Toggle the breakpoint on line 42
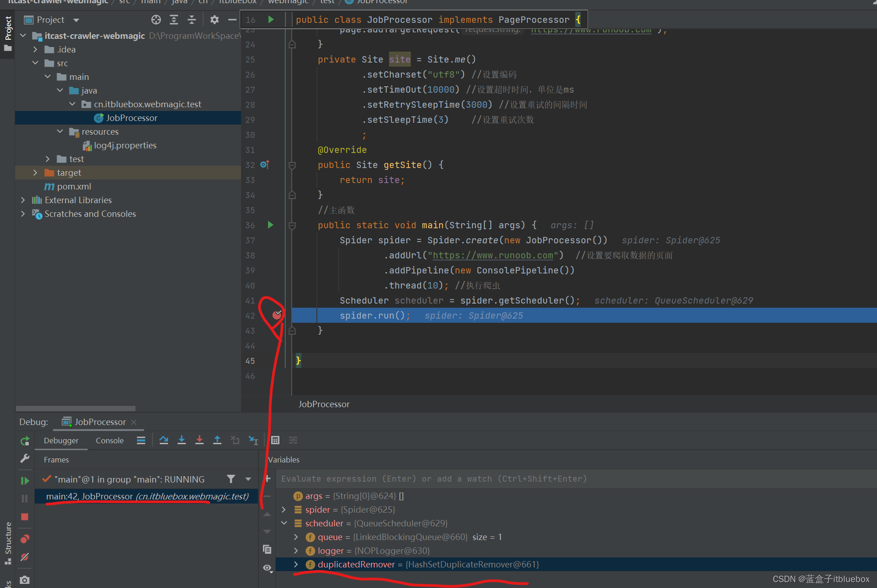The height and width of the screenshot is (588, 877). point(277,315)
